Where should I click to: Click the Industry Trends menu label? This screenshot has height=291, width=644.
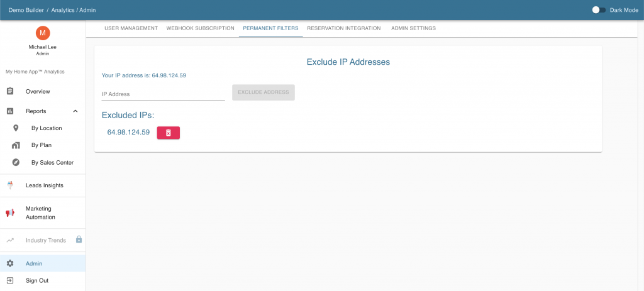coord(45,241)
